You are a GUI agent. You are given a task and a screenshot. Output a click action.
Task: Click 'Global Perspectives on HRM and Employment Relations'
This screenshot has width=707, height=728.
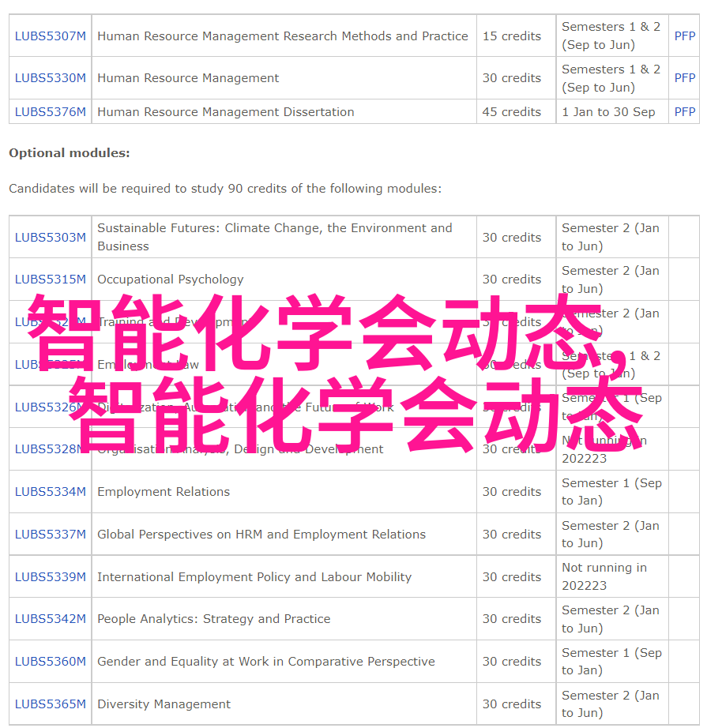click(261, 535)
